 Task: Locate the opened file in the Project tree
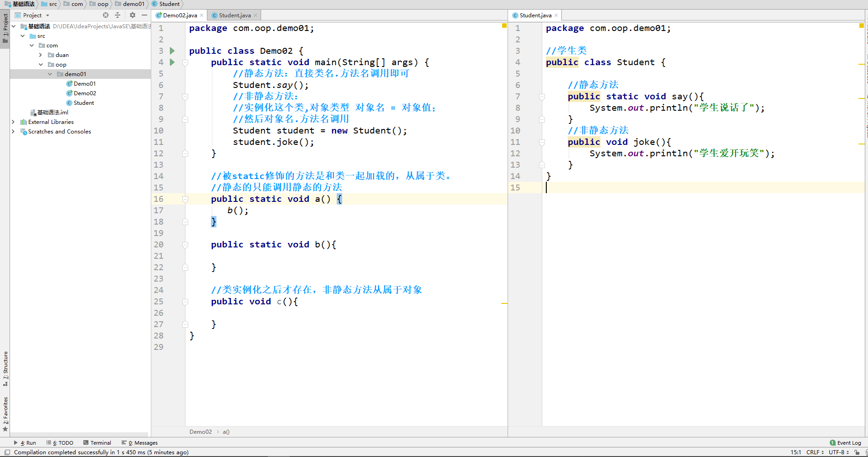pyautogui.click(x=106, y=15)
